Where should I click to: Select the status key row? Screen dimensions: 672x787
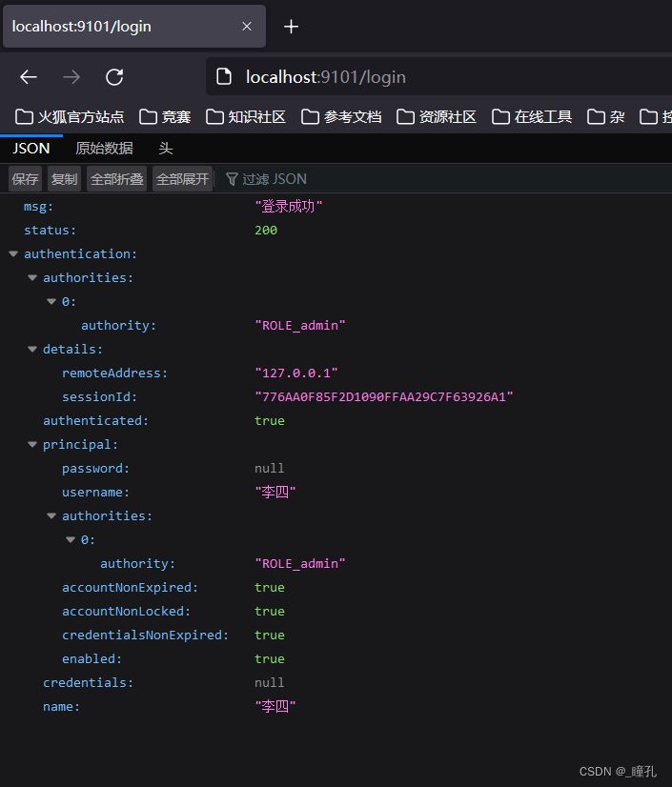tap(51, 231)
